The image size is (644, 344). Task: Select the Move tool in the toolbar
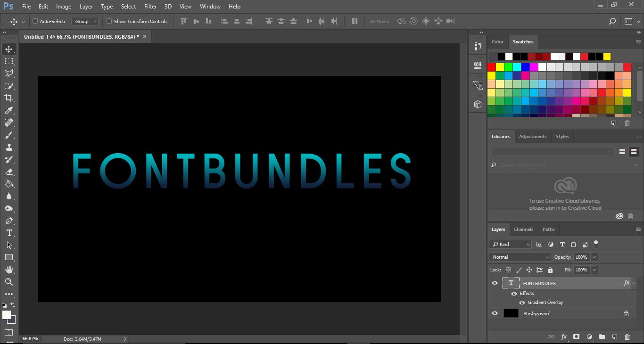coord(9,49)
